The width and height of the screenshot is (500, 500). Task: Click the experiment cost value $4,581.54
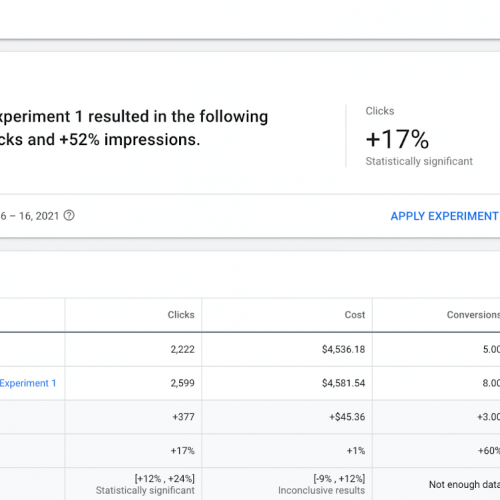click(x=343, y=383)
